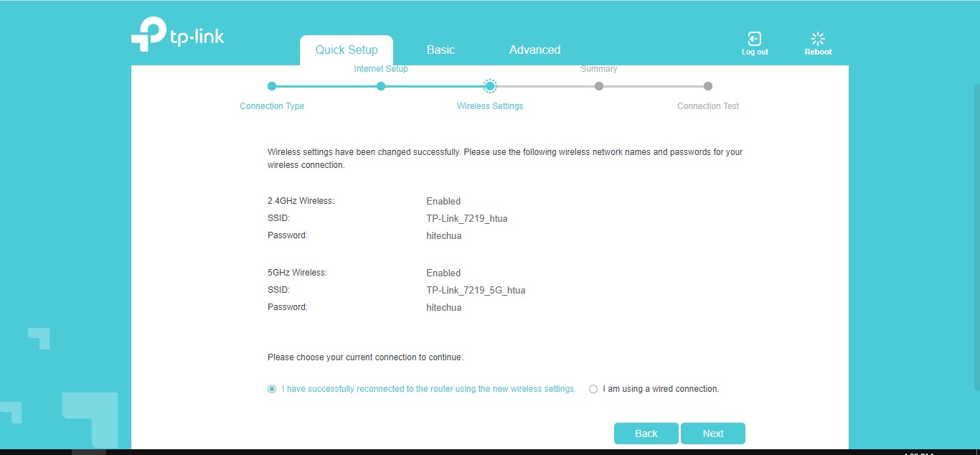Switch to the Basic tab
This screenshot has width=980, height=455.
click(x=440, y=50)
